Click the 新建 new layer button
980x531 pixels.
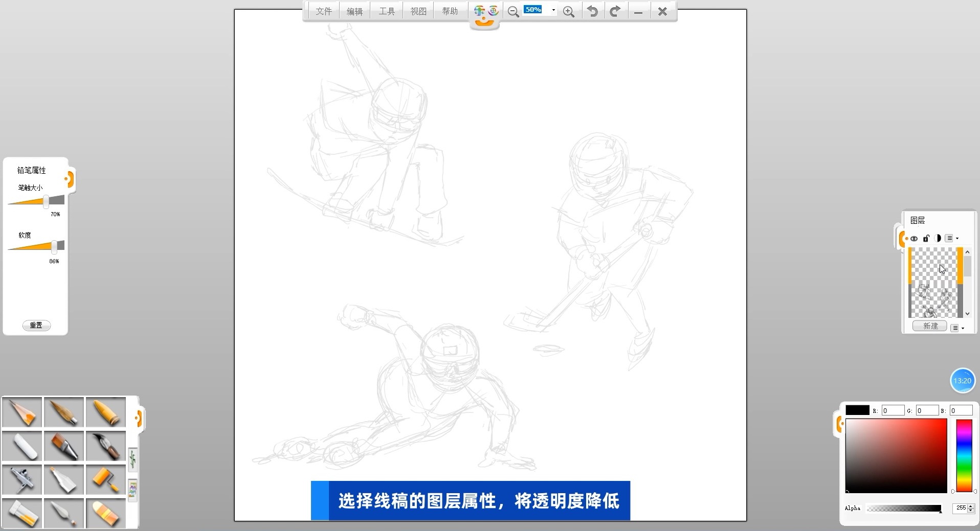[930, 326]
